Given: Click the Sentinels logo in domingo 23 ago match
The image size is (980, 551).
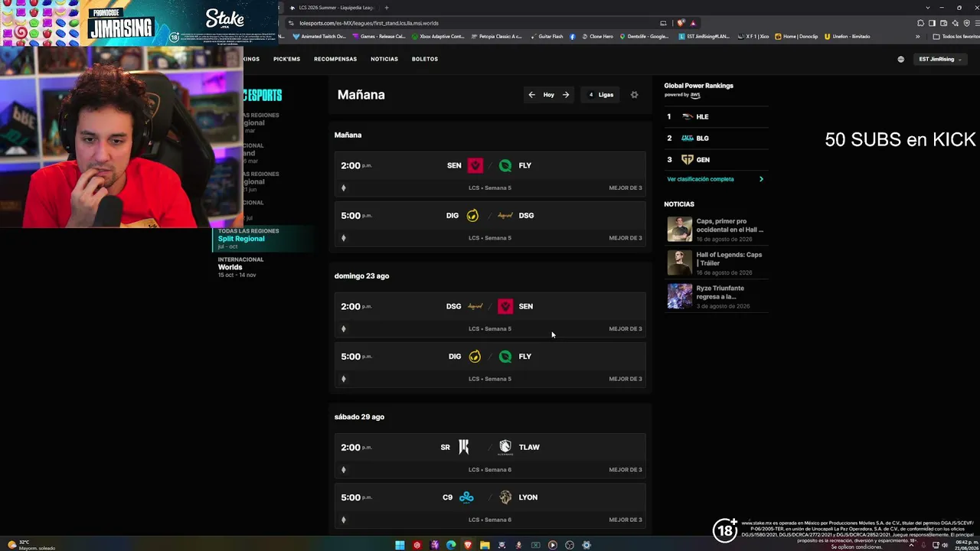Looking at the screenshot, I should 505,306.
